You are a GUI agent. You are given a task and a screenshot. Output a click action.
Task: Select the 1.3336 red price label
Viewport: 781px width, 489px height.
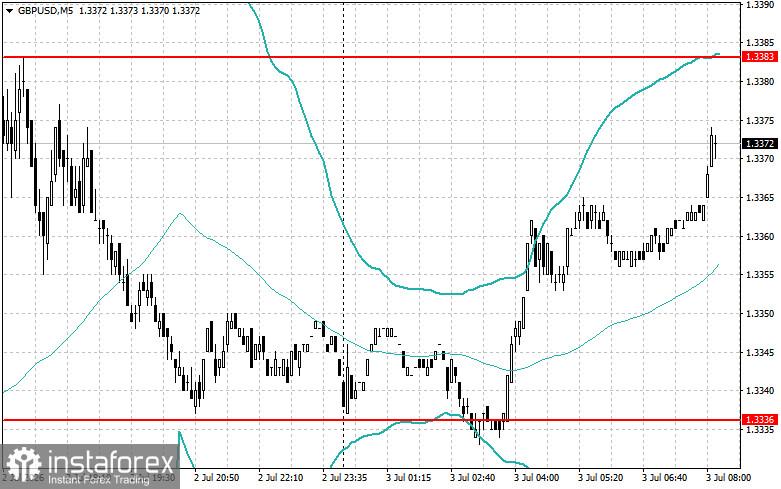point(759,420)
